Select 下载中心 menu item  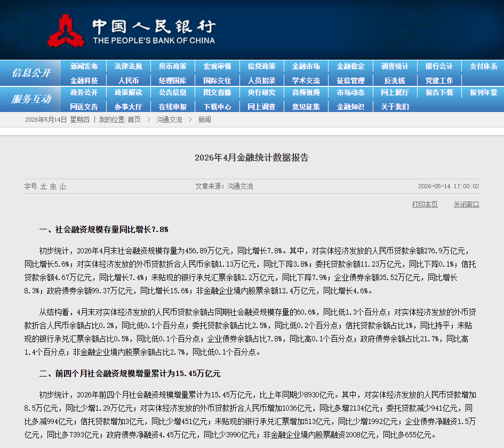coord(217,106)
